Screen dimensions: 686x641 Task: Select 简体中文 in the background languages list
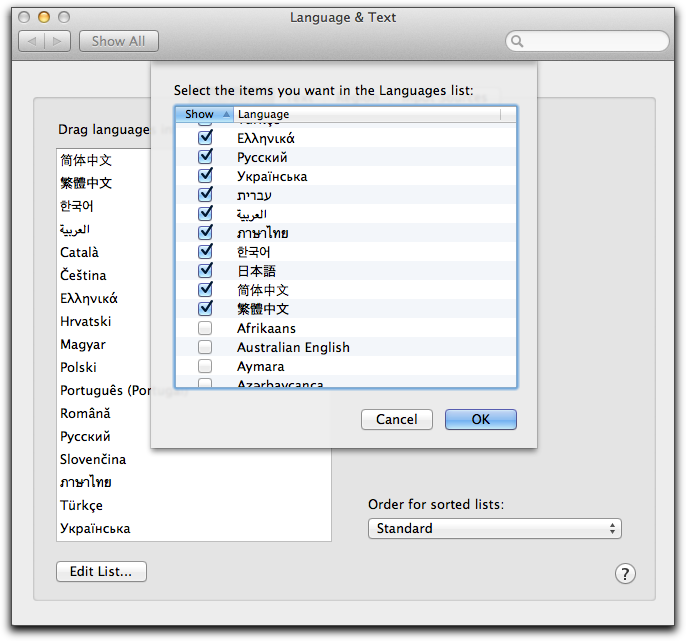tap(86, 160)
